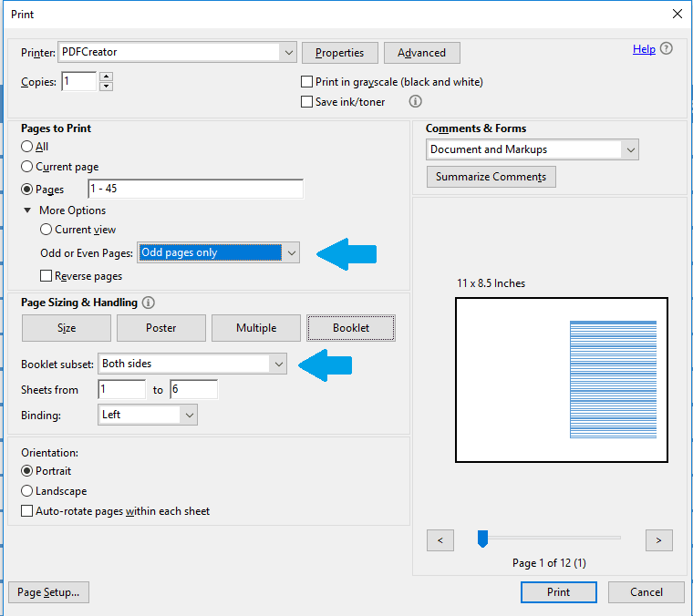Go to previous preview page
The width and height of the screenshot is (693, 616).
440,540
